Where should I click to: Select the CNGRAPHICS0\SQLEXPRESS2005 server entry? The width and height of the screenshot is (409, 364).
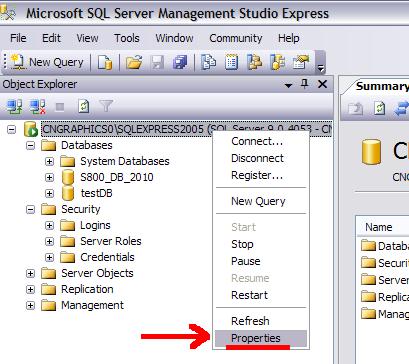187,129
